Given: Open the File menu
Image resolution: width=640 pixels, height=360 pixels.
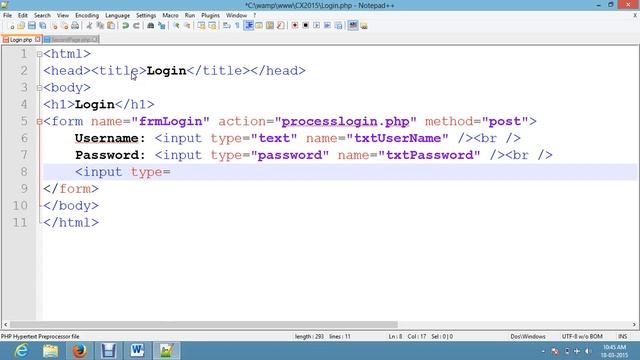Looking at the screenshot, I should (x=7, y=15).
